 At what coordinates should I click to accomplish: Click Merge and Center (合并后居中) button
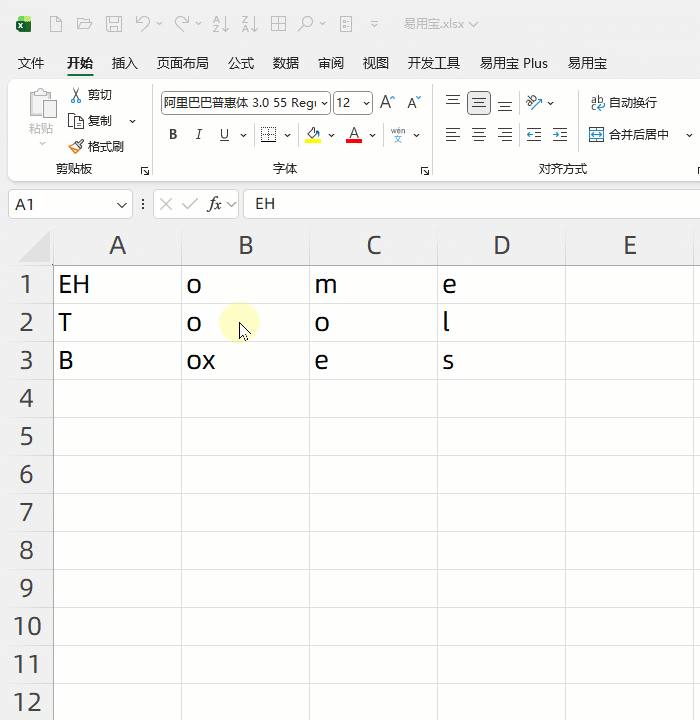(630, 135)
